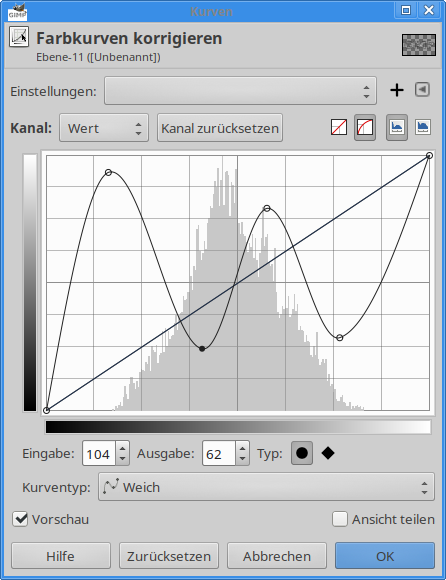Open the Kanal Wert dropdown
446x580 pixels.
click(x=104, y=128)
